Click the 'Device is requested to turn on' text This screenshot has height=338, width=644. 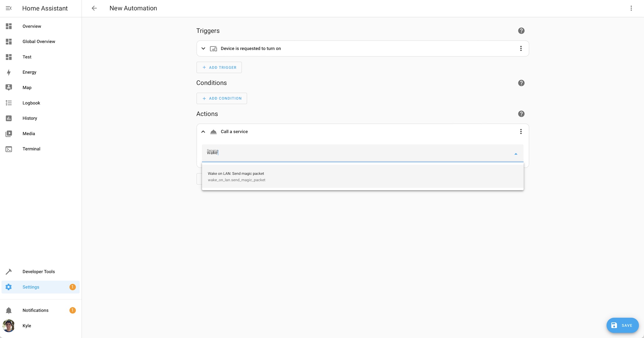pyautogui.click(x=251, y=49)
